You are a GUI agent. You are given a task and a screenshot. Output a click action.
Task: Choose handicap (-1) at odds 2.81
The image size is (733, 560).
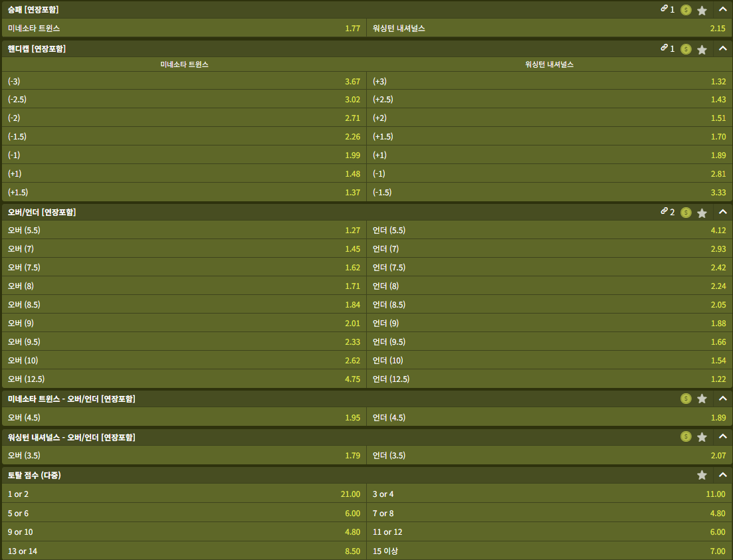(x=550, y=173)
